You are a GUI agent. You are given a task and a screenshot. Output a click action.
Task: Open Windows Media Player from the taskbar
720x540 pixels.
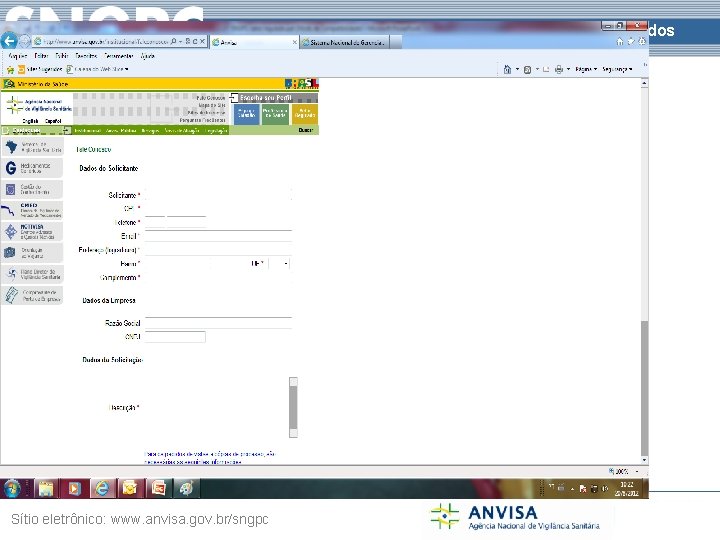[x=74, y=488]
